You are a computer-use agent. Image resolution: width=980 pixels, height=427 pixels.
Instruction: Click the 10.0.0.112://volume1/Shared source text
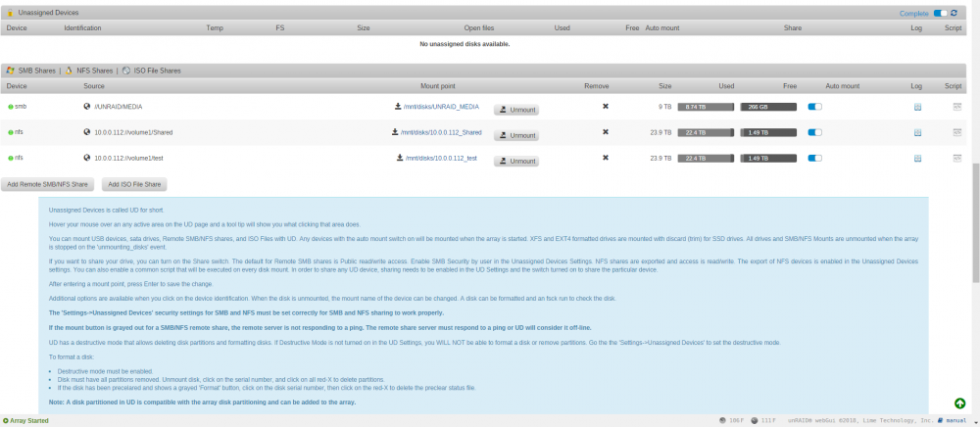click(133, 132)
